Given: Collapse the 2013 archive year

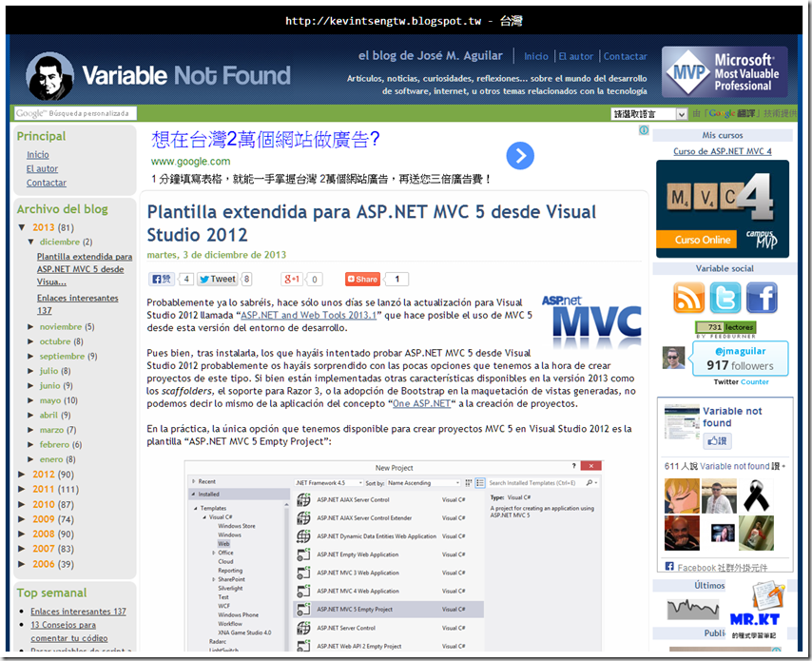Looking at the screenshot, I should [22, 227].
